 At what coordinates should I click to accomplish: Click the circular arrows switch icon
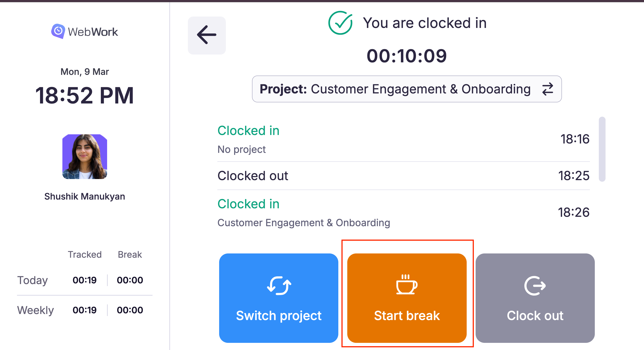coord(279,286)
